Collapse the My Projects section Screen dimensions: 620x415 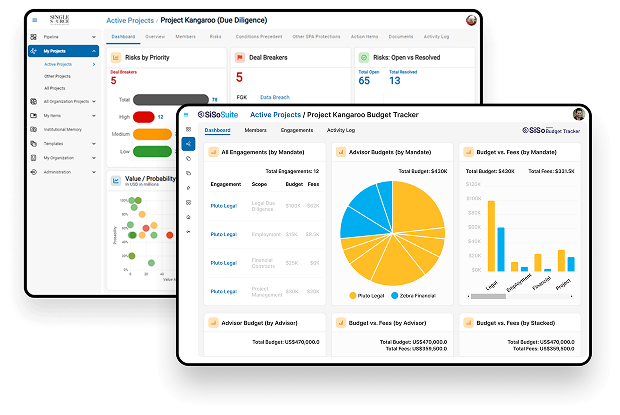pos(94,51)
